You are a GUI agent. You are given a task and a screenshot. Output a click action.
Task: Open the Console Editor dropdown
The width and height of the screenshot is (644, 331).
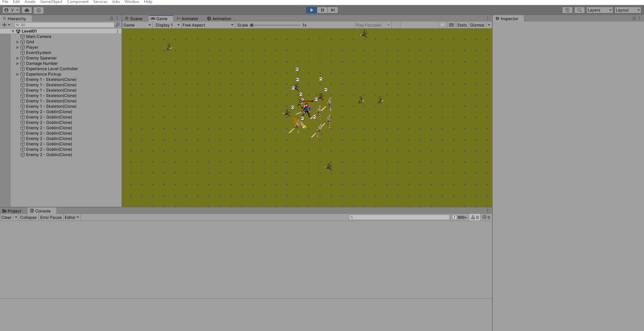point(72,218)
